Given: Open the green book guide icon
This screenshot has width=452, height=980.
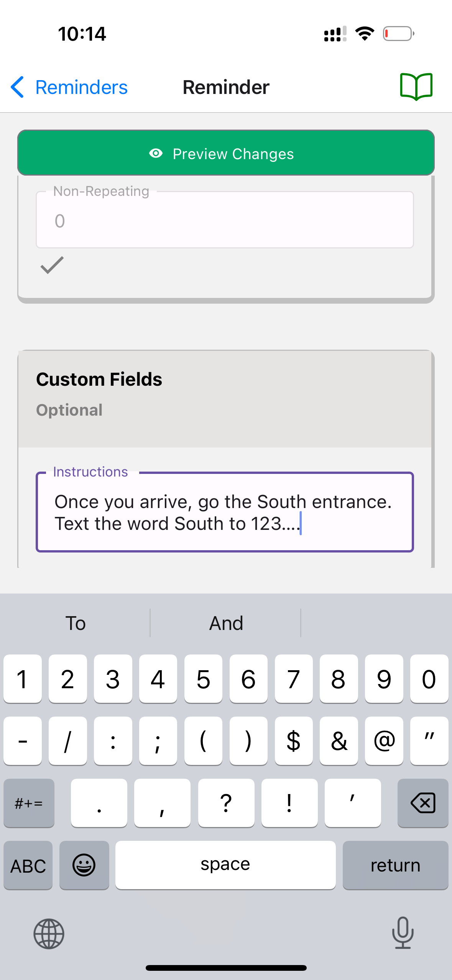Looking at the screenshot, I should [x=416, y=87].
